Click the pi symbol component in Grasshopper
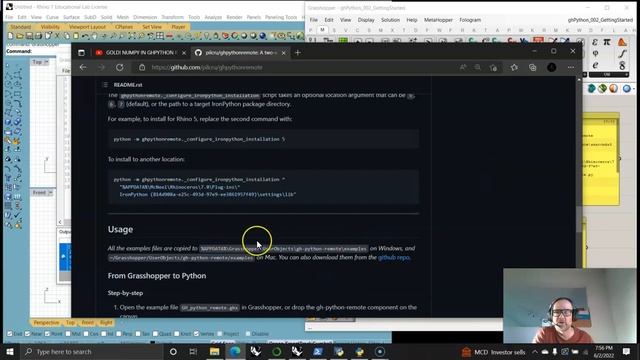The width and height of the screenshot is (640, 360). (x=607, y=42)
